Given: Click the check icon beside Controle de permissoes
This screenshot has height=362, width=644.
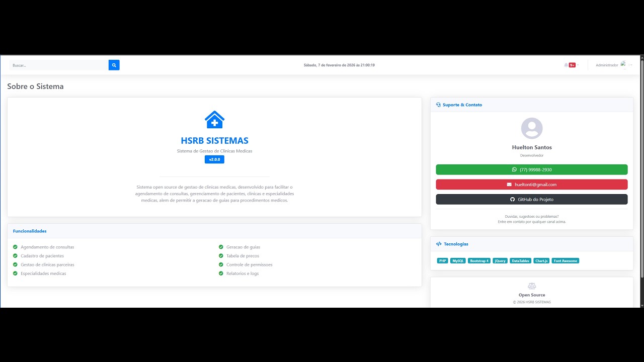Looking at the screenshot, I should pos(221,264).
